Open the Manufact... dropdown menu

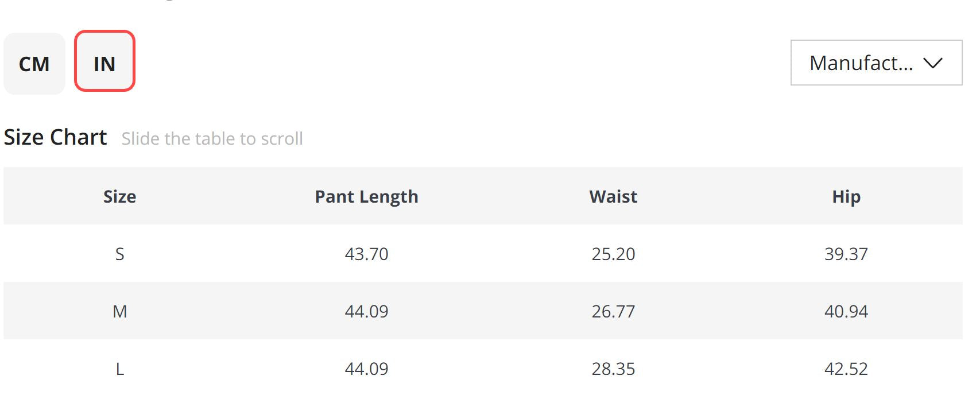coord(861,63)
